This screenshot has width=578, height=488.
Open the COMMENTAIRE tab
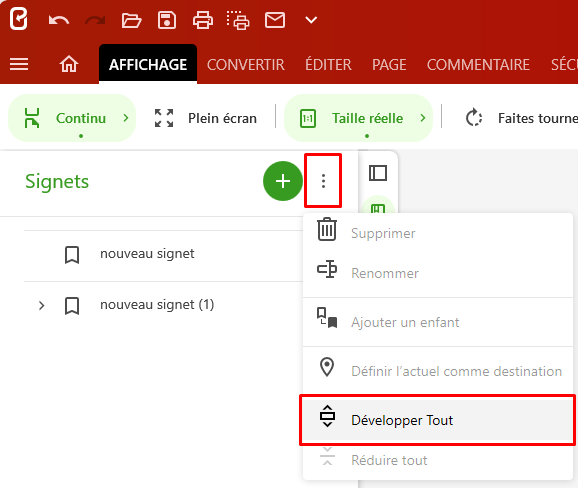[478, 65]
